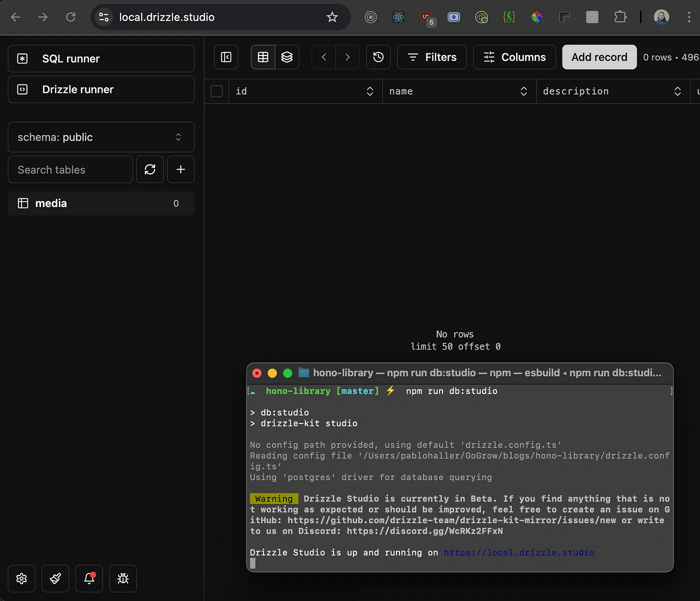700x601 pixels.
Task: Toggle the select-all rows checkbox
Action: (216, 91)
